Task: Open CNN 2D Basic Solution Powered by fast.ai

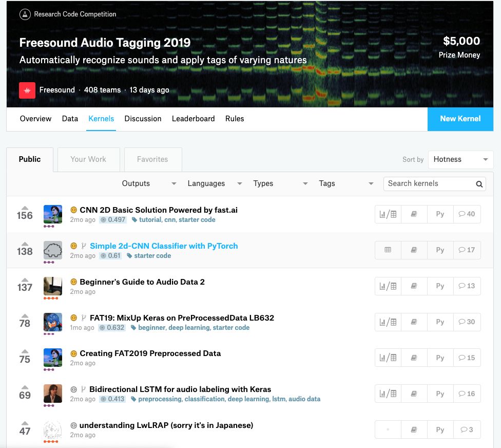Action: (159, 210)
